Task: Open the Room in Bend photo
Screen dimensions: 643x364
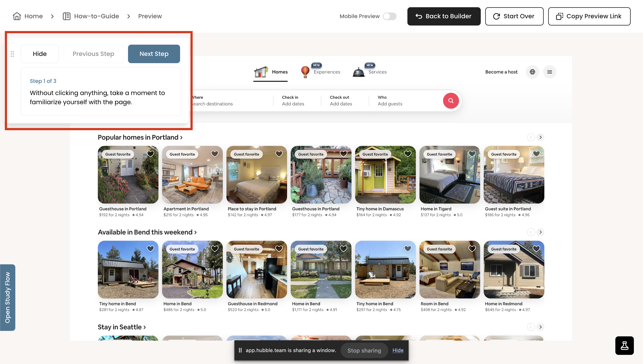Action: pyautogui.click(x=450, y=270)
